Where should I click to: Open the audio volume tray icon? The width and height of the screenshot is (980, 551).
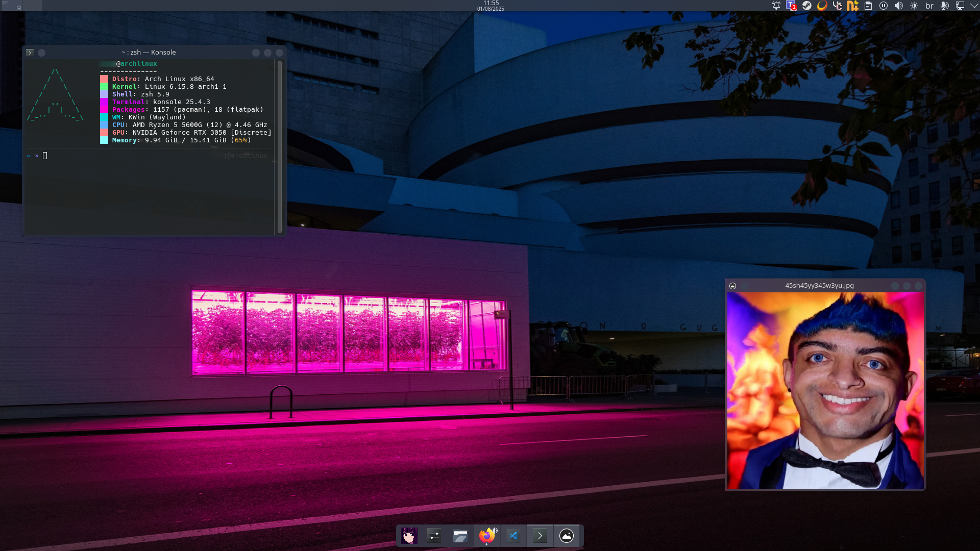coord(899,6)
